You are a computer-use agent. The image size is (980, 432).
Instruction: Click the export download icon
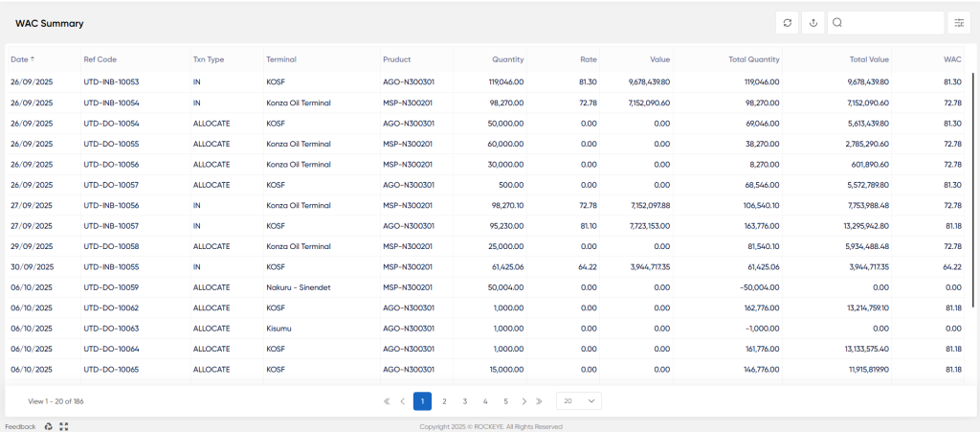[x=813, y=23]
